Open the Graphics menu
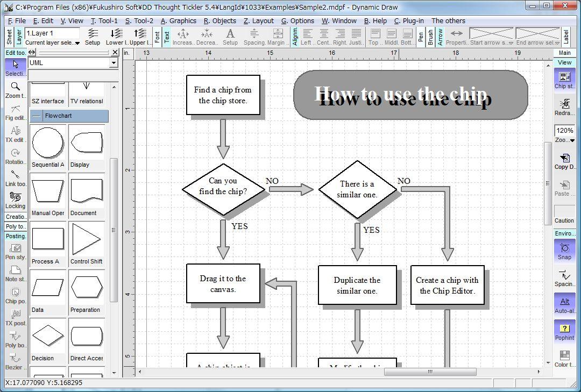Image resolution: width=581 pixels, height=392 pixels. [178, 21]
